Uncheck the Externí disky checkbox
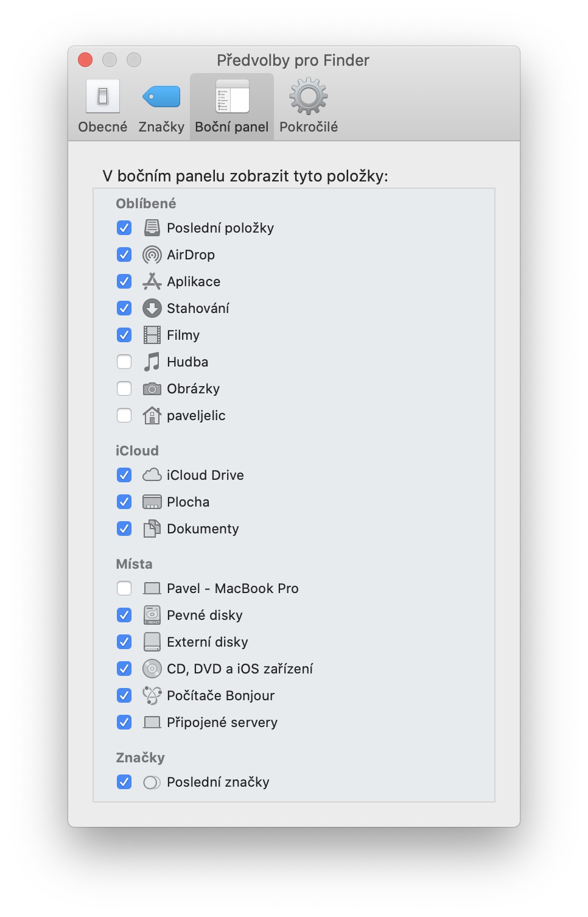Image resolution: width=588 pixels, height=917 pixels. [124, 642]
